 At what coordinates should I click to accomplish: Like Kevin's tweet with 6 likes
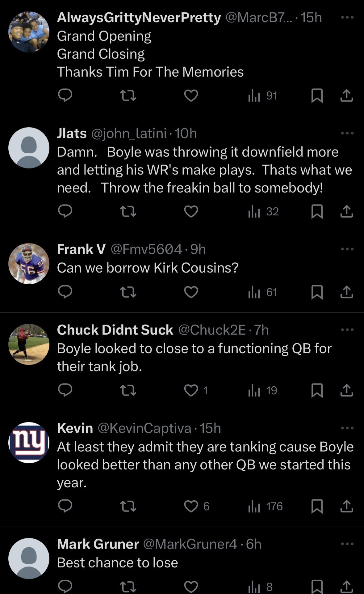coord(197,506)
